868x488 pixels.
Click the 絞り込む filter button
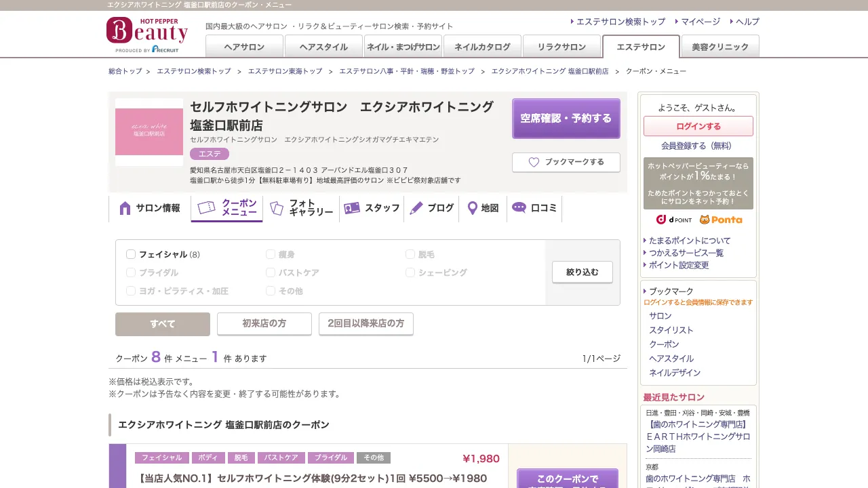[583, 272]
